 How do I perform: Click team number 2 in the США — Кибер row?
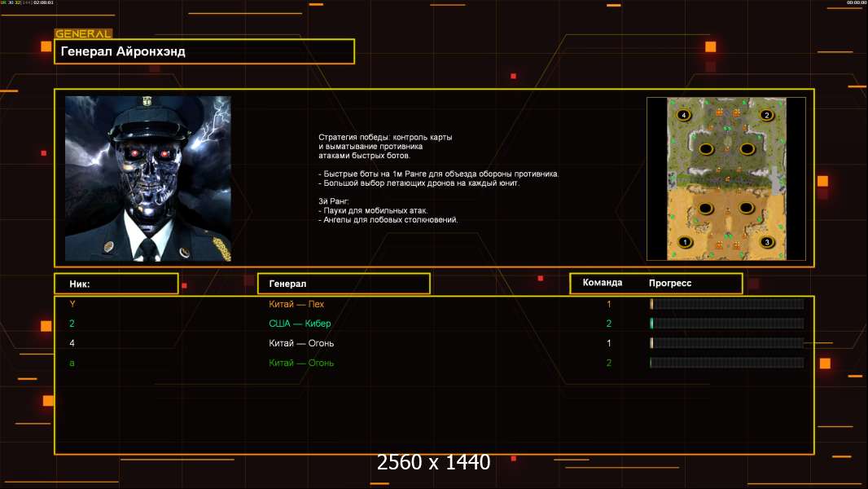coord(609,324)
